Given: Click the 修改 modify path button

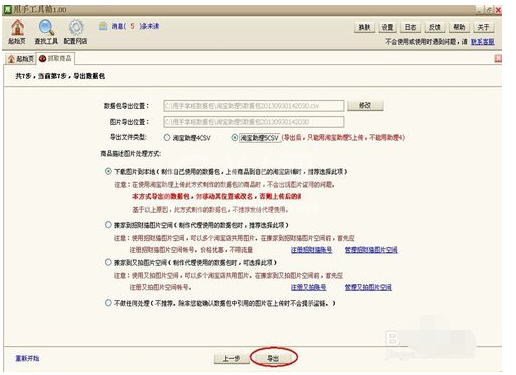Looking at the screenshot, I should pyautogui.click(x=365, y=106).
